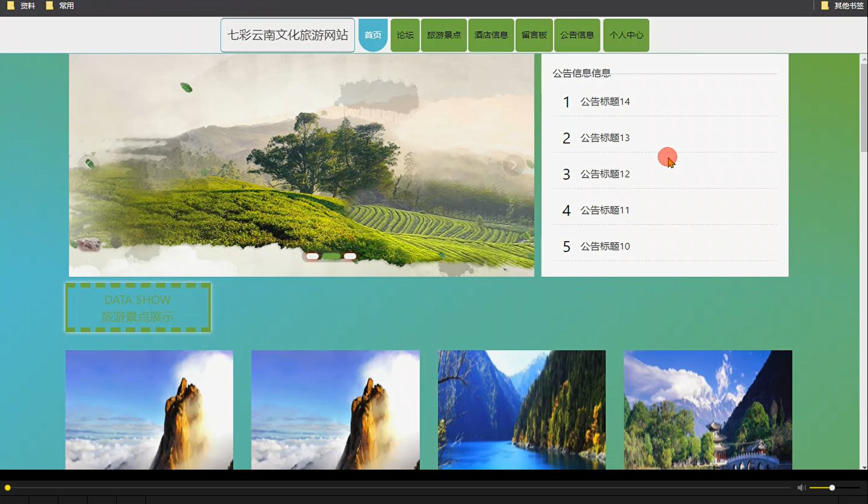Go to the 旅游景点 page
The width and height of the screenshot is (868, 504).
click(443, 34)
